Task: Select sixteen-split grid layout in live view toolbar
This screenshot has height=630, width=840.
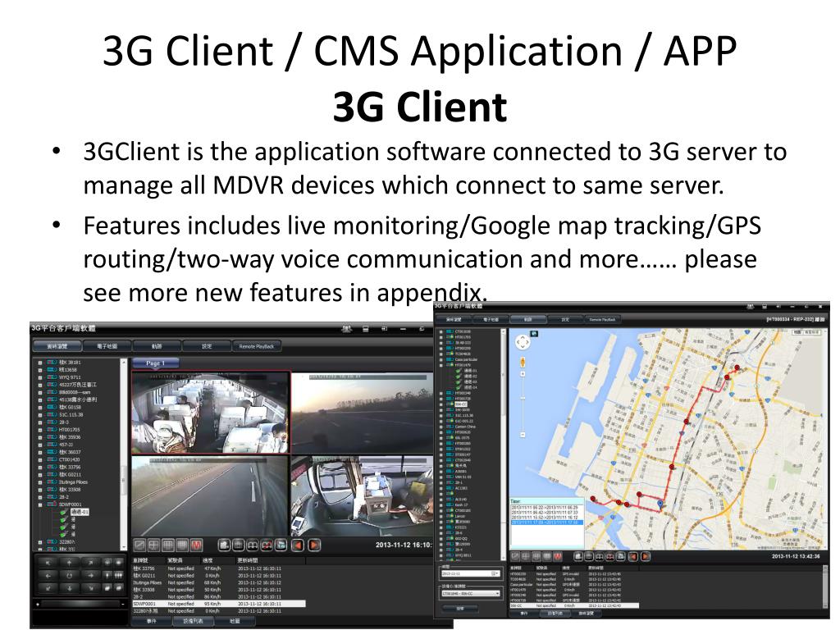Action: (x=182, y=546)
